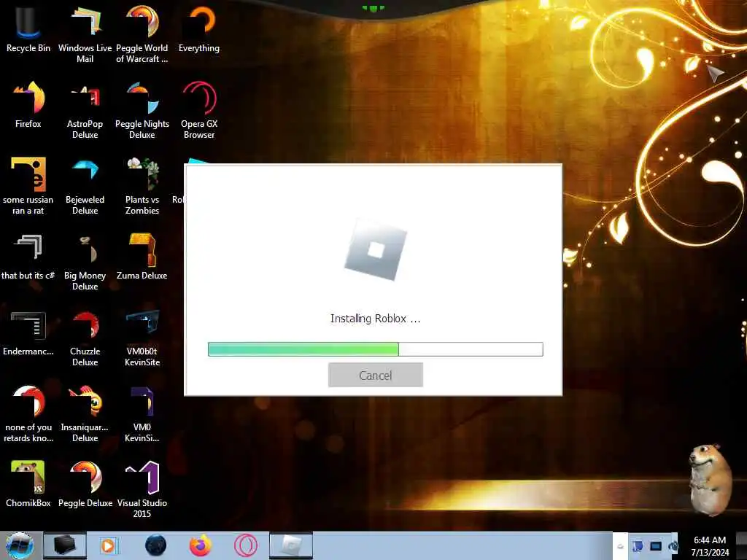The height and width of the screenshot is (560, 747).
Task: Select 'that but its c#' desktop icon
Action: tap(28, 256)
